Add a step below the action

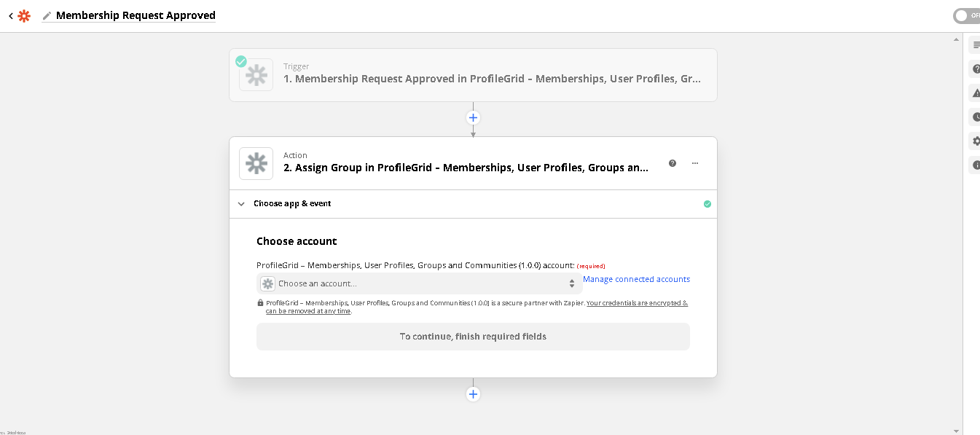tap(473, 394)
